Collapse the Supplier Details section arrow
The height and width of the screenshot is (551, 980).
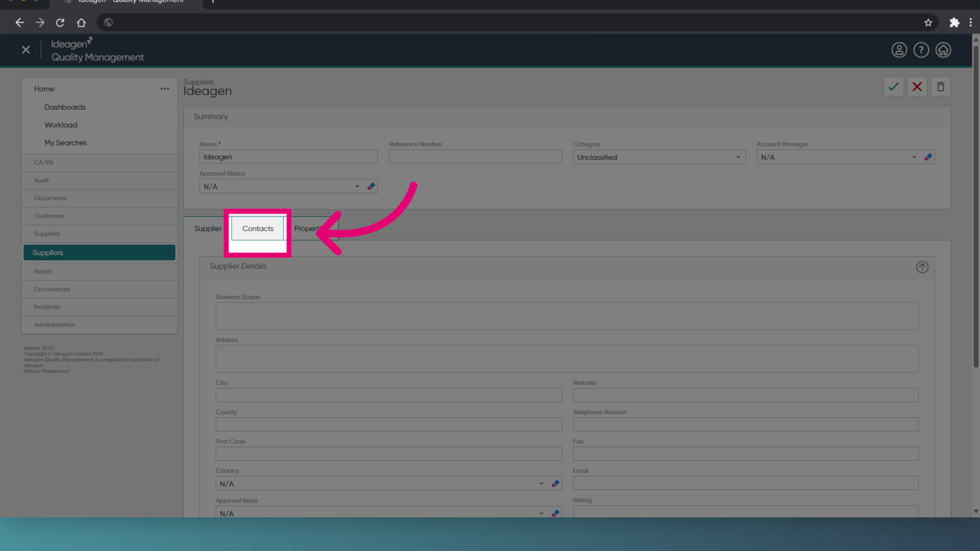(x=922, y=267)
